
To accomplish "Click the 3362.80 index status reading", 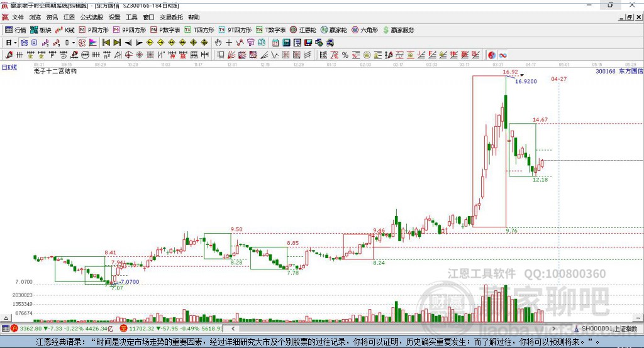I will pyautogui.click(x=31, y=329).
